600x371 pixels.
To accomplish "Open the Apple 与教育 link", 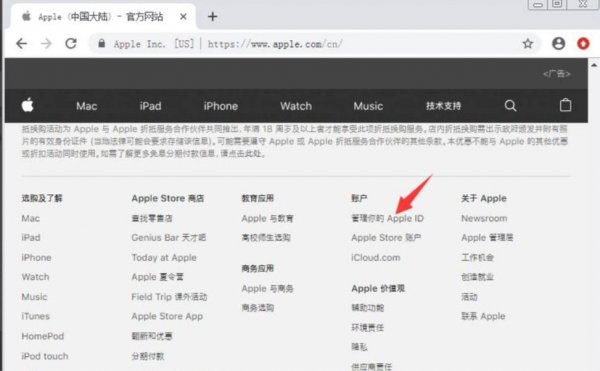I will [x=267, y=218].
